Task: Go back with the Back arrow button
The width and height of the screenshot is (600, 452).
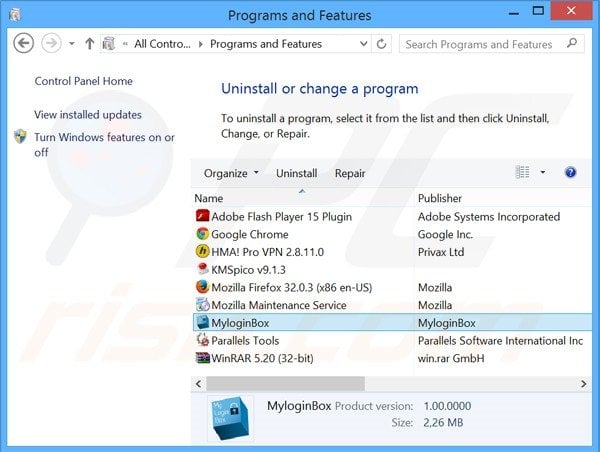Action: click(24, 43)
